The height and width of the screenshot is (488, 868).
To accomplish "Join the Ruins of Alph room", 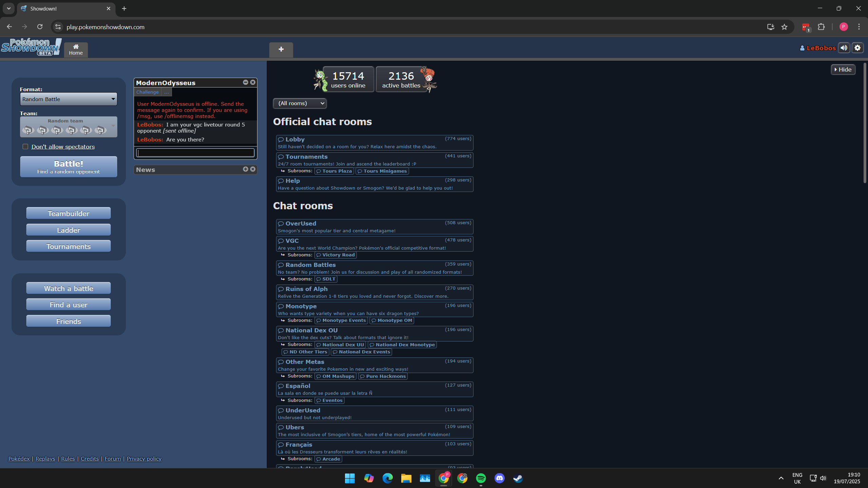I will point(374,292).
